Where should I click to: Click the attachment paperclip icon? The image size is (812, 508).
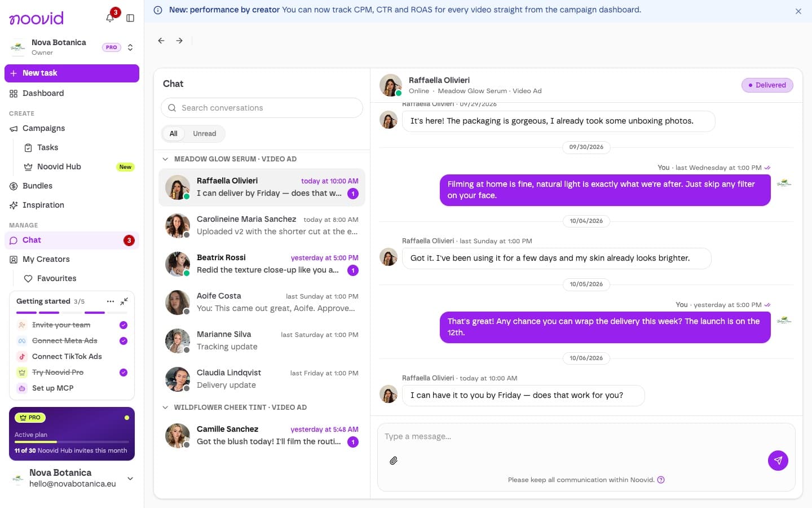click(394, 461)
